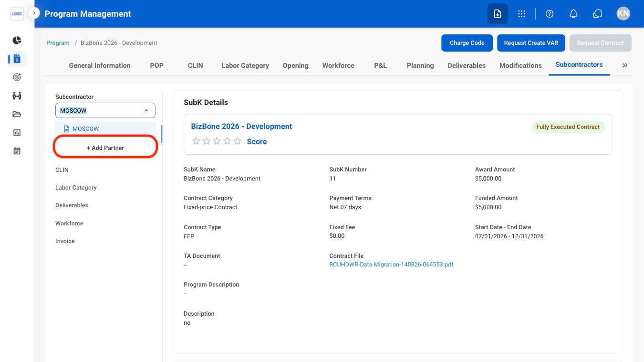Click the Fully Executed Contract badge
Screen dimensions: 644x362
pos(568,127)
